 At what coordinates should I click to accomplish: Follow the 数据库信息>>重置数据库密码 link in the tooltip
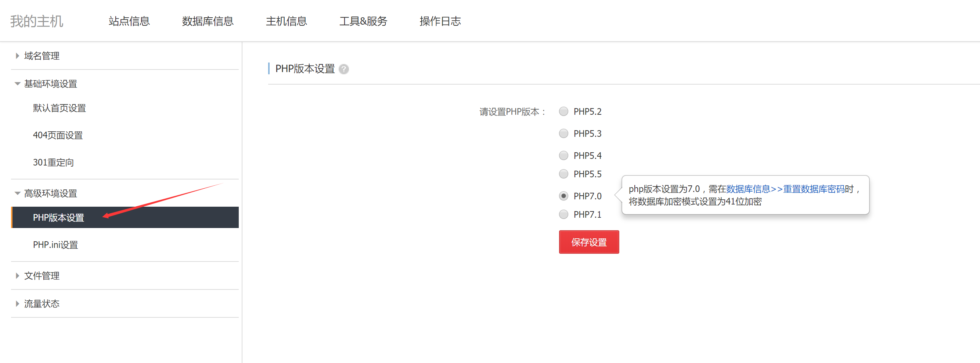coord(785,189)
